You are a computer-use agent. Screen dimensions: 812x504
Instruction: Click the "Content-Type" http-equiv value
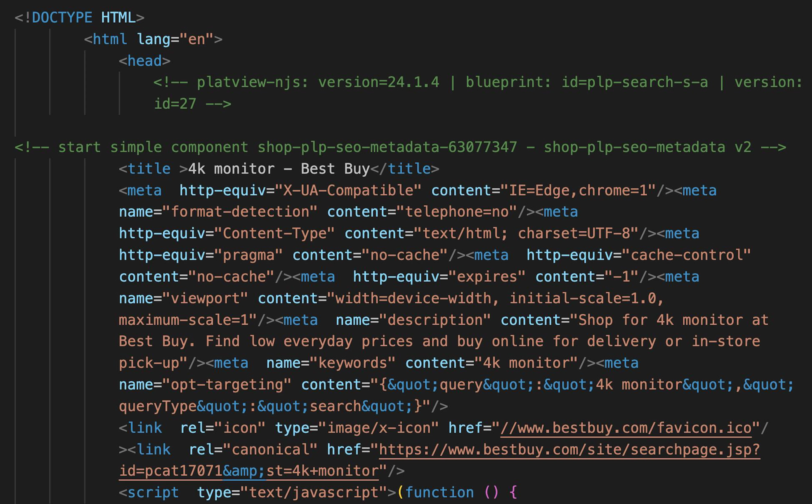[x=274, y=233]
